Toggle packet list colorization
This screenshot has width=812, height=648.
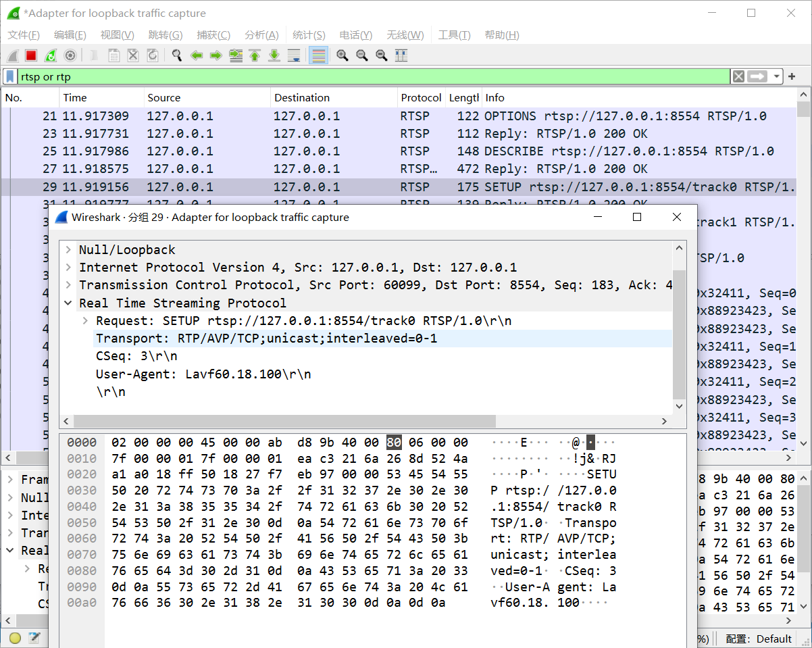click(x=318, y=55)
